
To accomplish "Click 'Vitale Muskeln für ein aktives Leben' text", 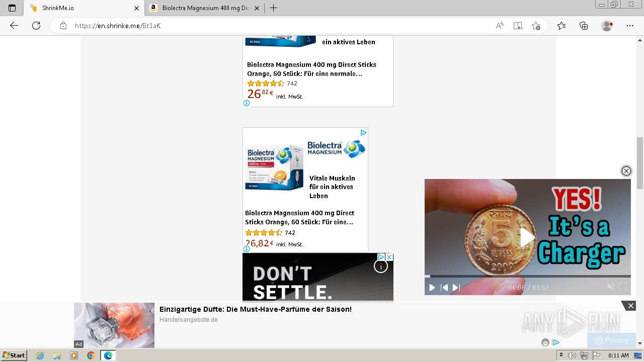I will tap(332, 187).
